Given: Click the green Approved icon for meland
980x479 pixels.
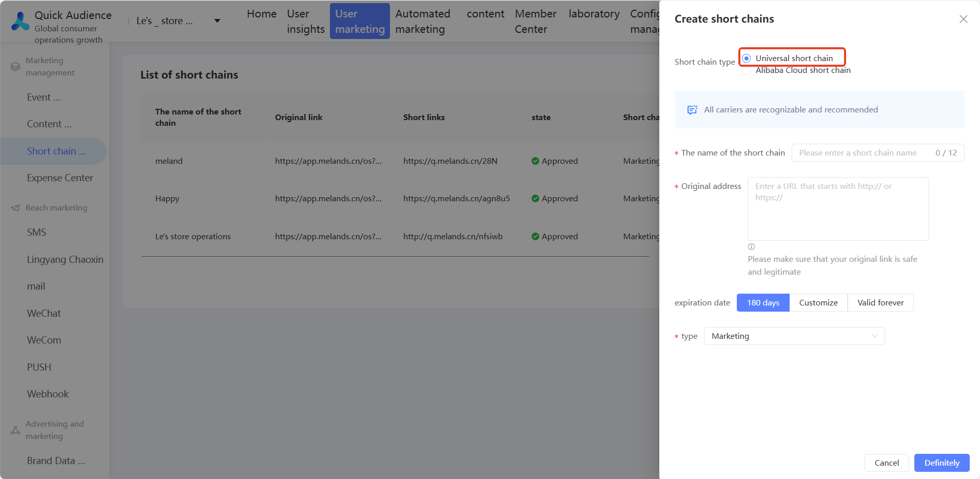Looking at the screenshot, I should (535, 161).
